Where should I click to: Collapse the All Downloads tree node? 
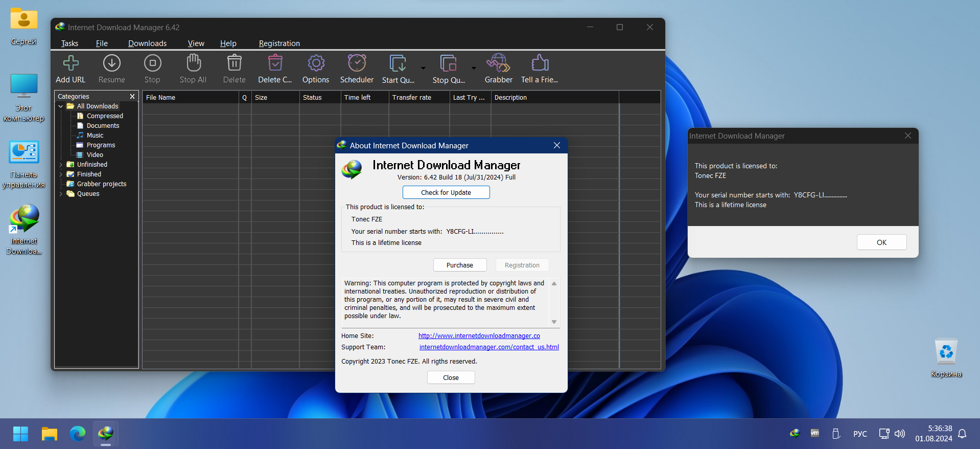(x=61, y=106)
